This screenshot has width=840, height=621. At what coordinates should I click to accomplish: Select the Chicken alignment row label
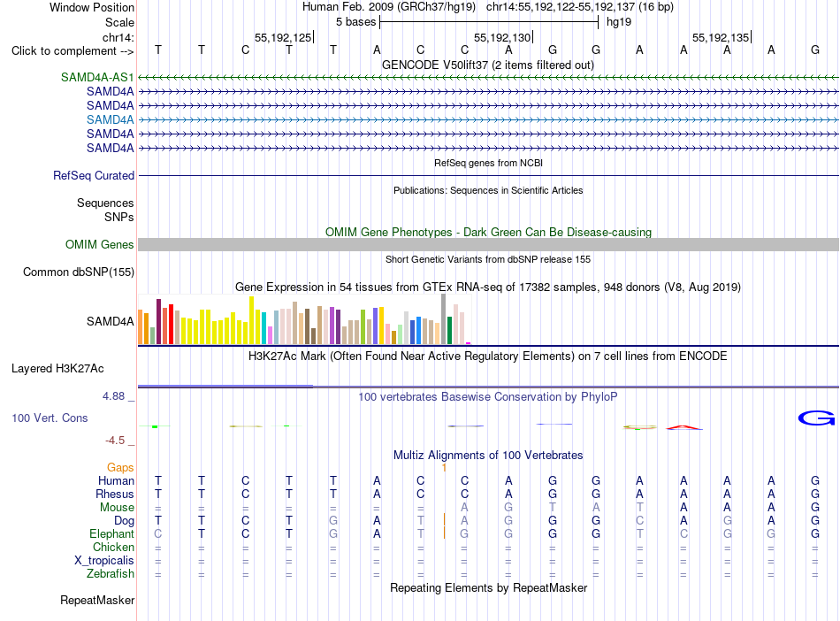click(113, 547)
